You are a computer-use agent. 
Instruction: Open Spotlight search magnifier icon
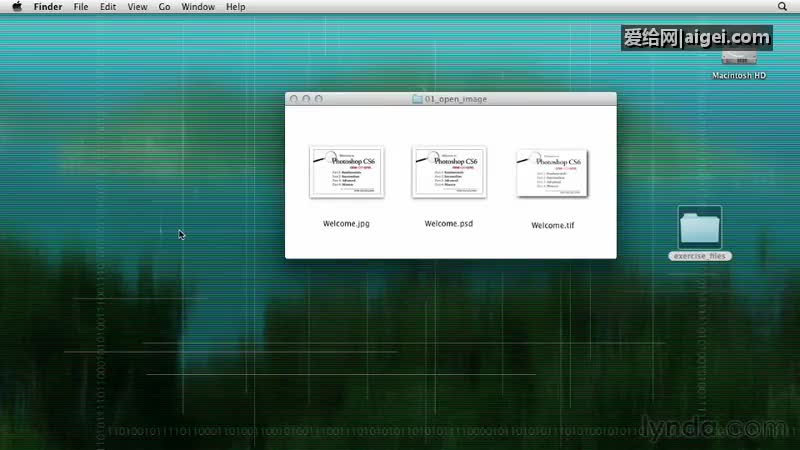click(782, 7)
